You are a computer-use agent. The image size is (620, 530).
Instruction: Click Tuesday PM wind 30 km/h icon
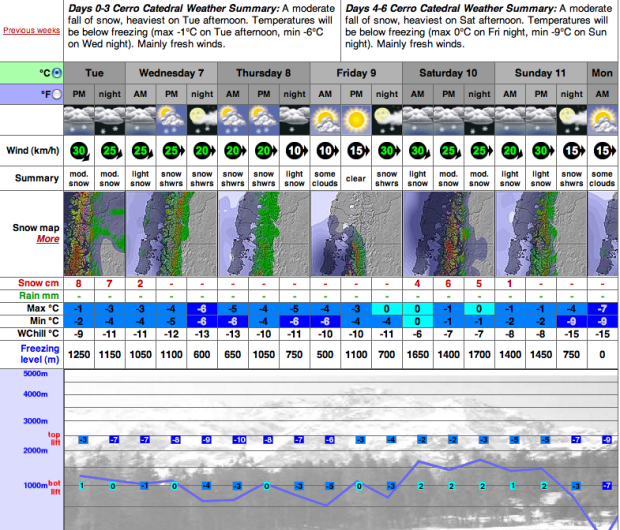pos(80,151)
